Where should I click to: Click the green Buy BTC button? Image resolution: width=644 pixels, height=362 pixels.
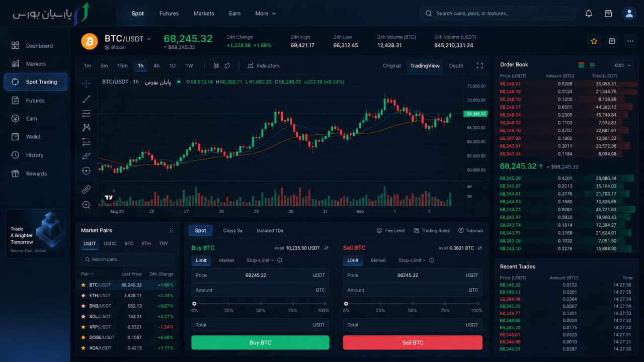260,342
